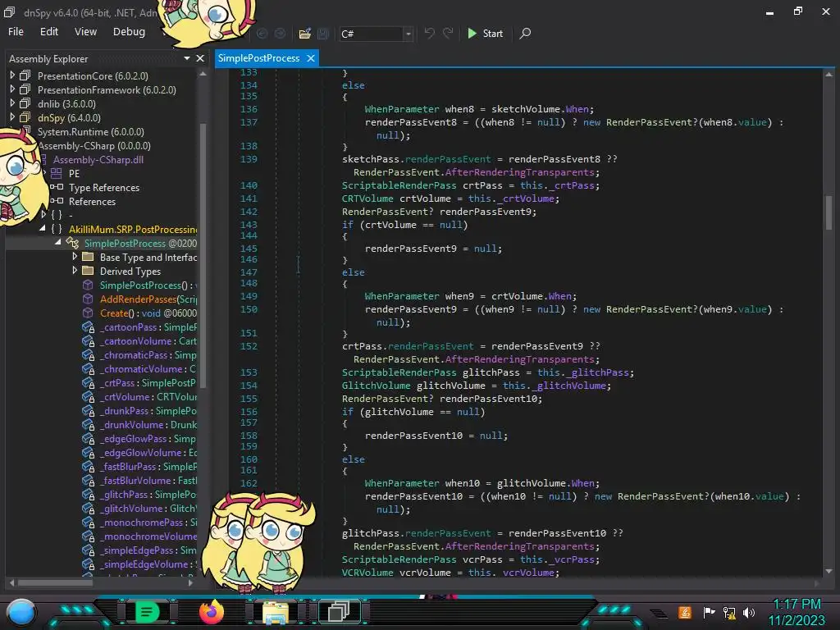The image size is (840, 630).
Task: Click the Assembly Explorer vertical scrollbar
Action: click(203, 254)
